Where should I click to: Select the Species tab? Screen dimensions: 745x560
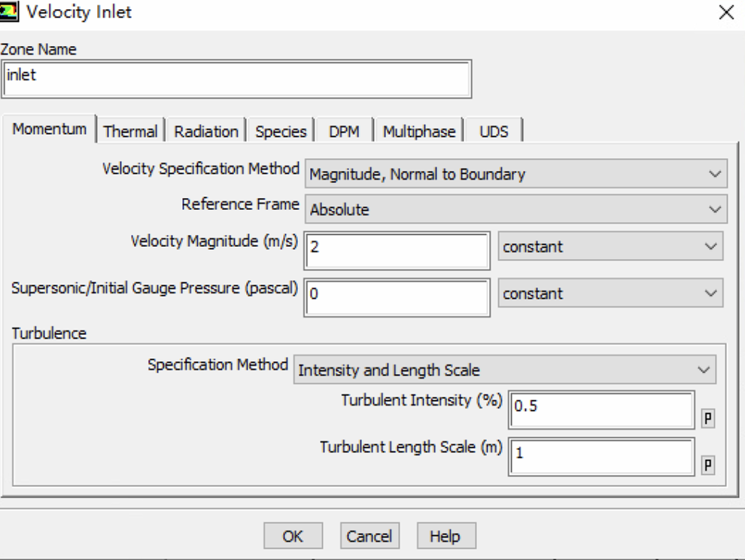coord(281,132)
